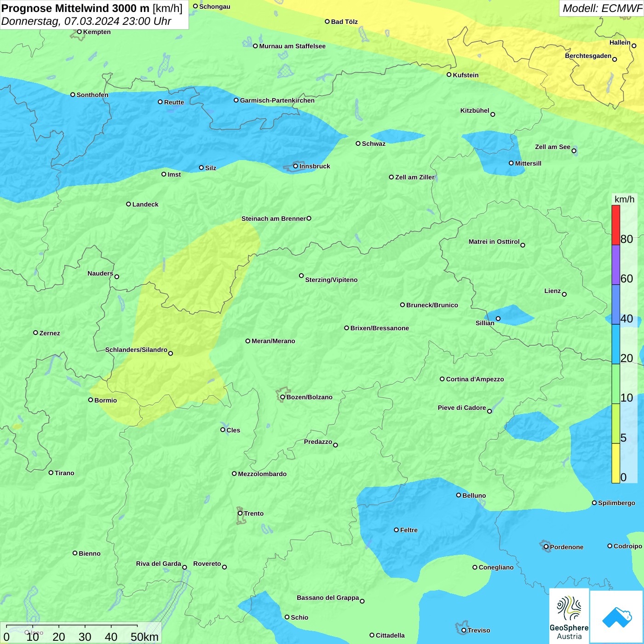Click the 'Bruneck/Brunico' label

(432, 305)
